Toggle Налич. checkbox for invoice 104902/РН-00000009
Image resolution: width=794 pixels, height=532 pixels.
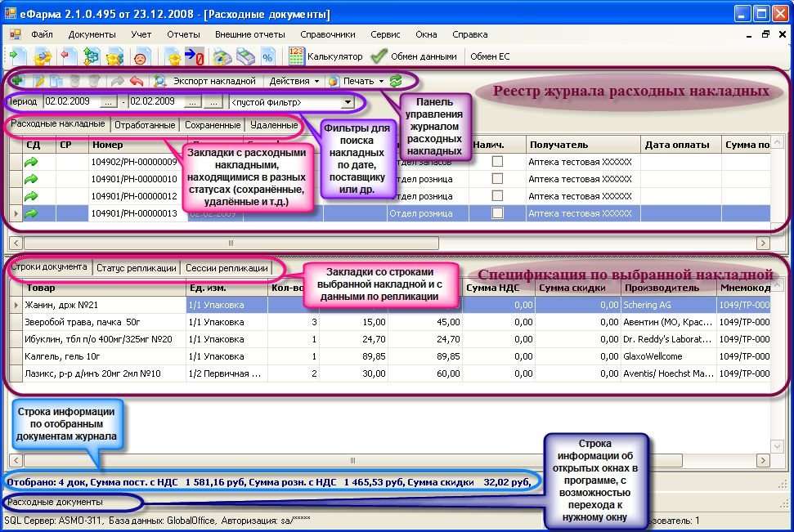[498, 162]
